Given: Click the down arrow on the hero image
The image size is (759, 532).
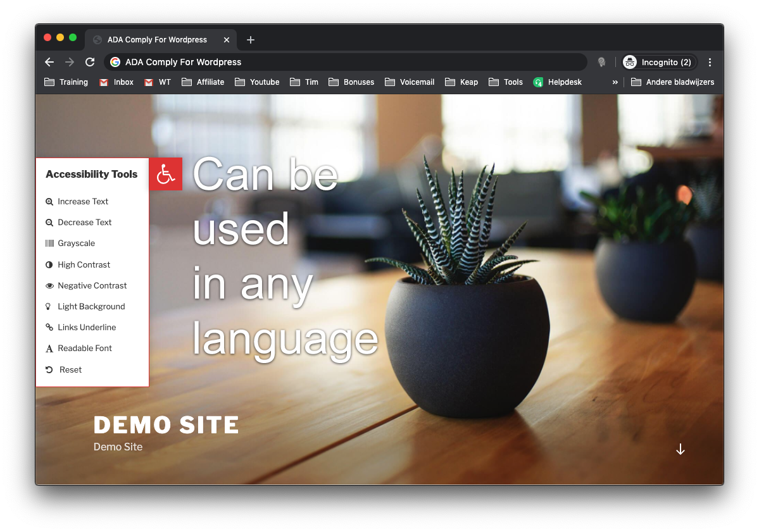Looking at the screenshot, I should [x=680, y=449].
